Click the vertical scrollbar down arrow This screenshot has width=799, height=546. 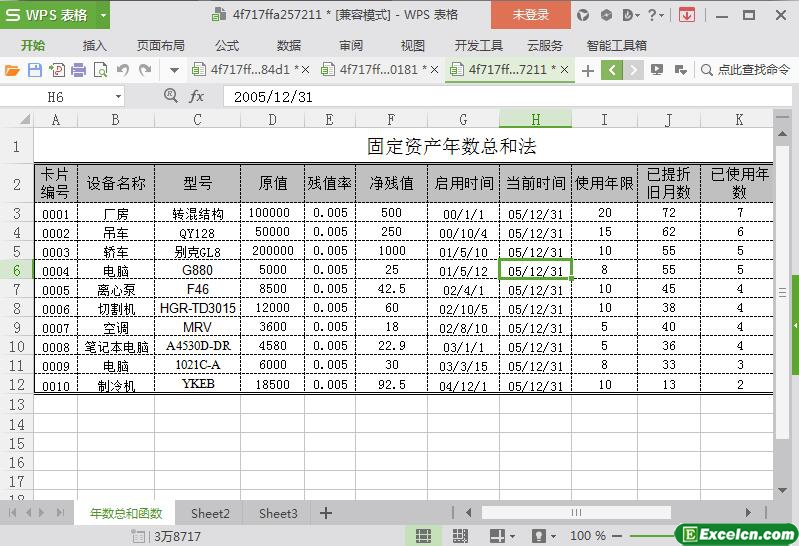(x=782, y=490)
